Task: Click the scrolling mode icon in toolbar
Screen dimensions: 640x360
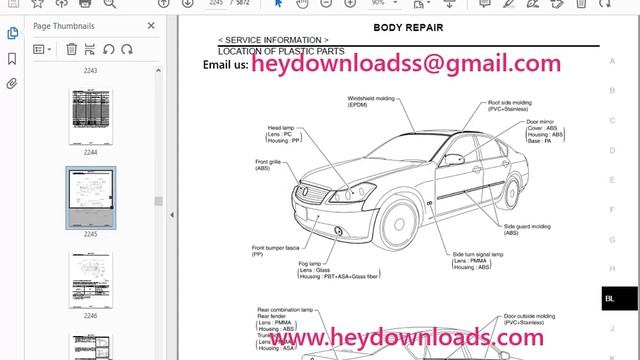Action: point(449,4)
